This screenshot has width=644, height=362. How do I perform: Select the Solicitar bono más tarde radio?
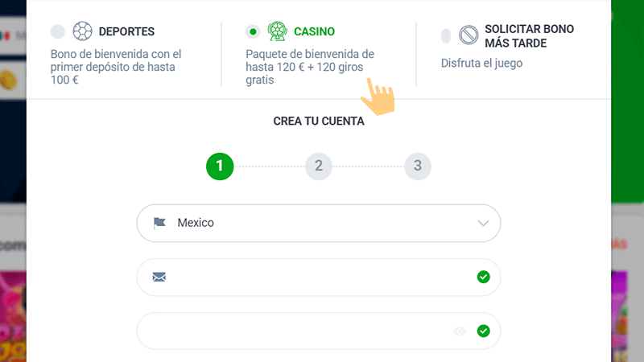446,35
